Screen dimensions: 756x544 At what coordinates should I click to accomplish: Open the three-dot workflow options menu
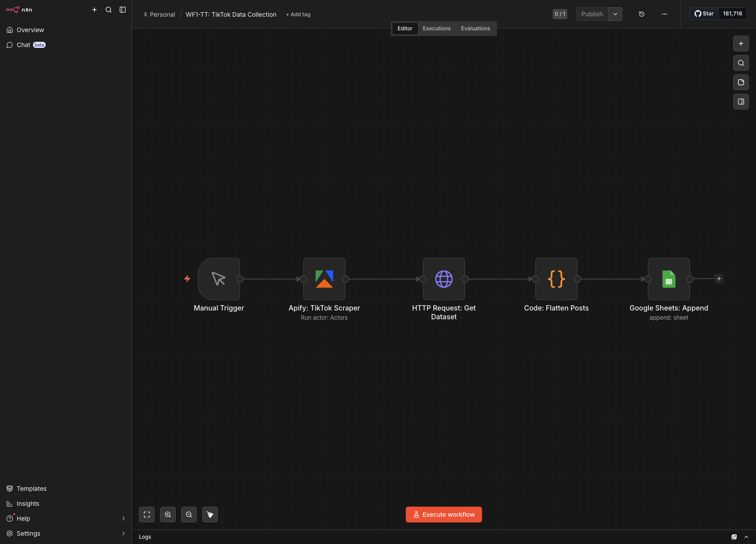pos(665,14)
